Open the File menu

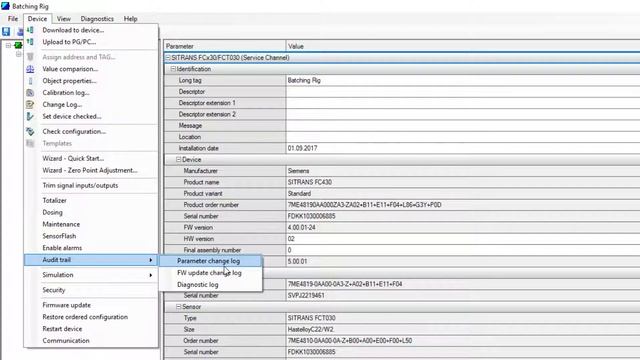13,19
